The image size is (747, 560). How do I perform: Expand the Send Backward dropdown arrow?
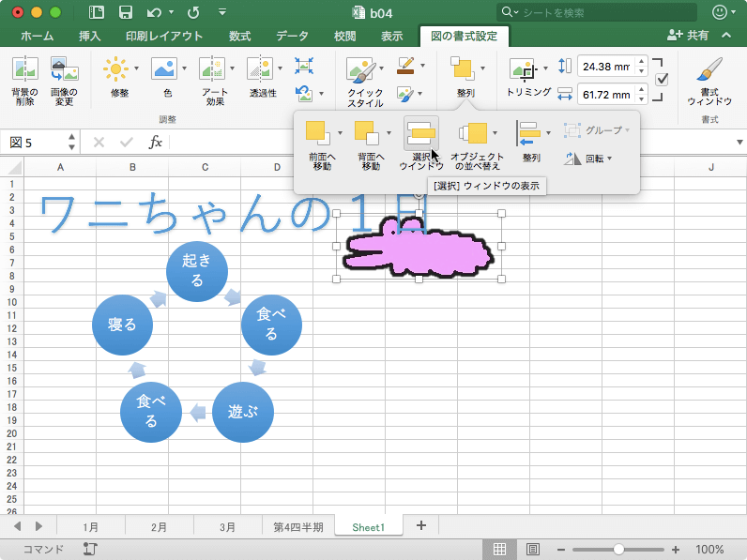click(389, 133)
